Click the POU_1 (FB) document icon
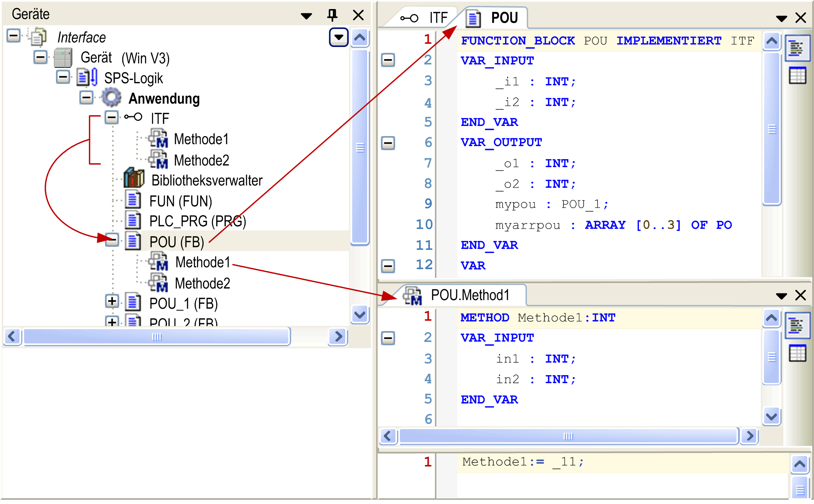The height and width of the screenshot is (504, 814). click(133, 302)
